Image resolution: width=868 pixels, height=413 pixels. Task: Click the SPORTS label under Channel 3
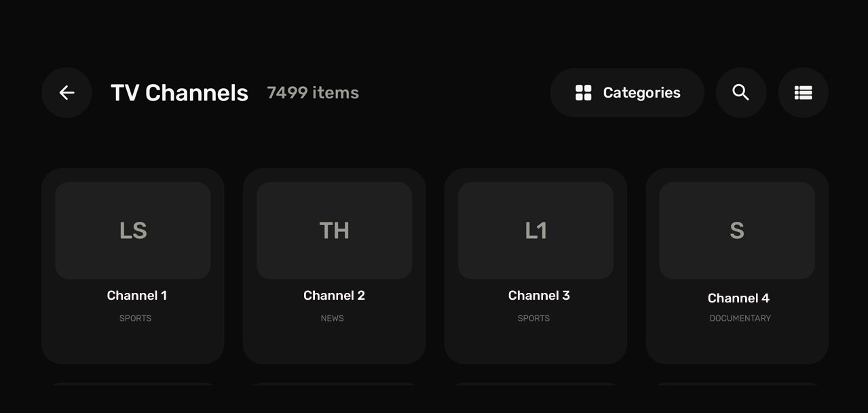point(533,318)
